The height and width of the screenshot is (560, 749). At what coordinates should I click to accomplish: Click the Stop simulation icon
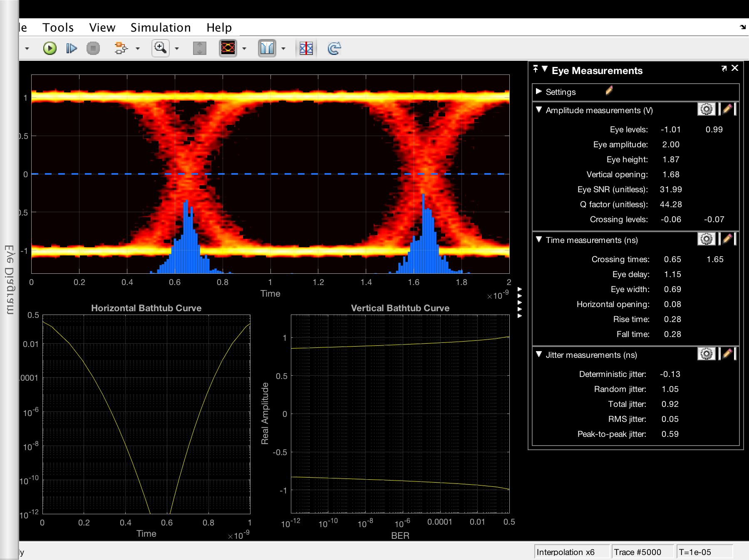pos(93,48)
